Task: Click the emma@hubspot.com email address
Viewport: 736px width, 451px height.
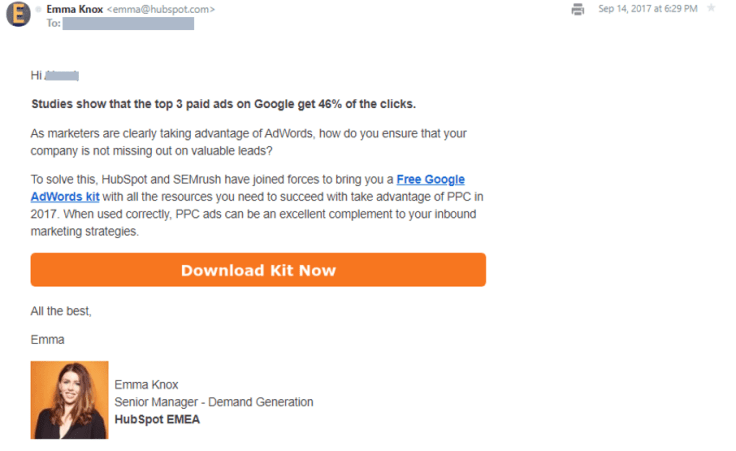Action: [161, 9]
